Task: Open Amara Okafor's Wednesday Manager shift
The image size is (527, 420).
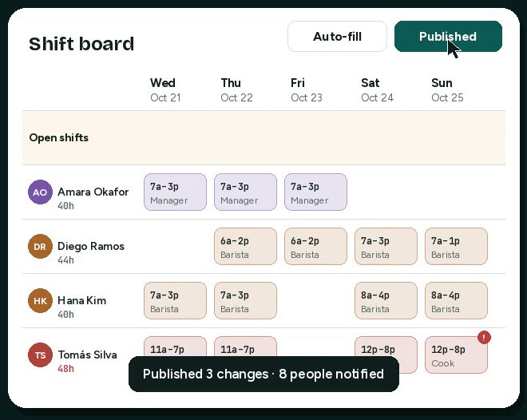Action: [175, 192]
